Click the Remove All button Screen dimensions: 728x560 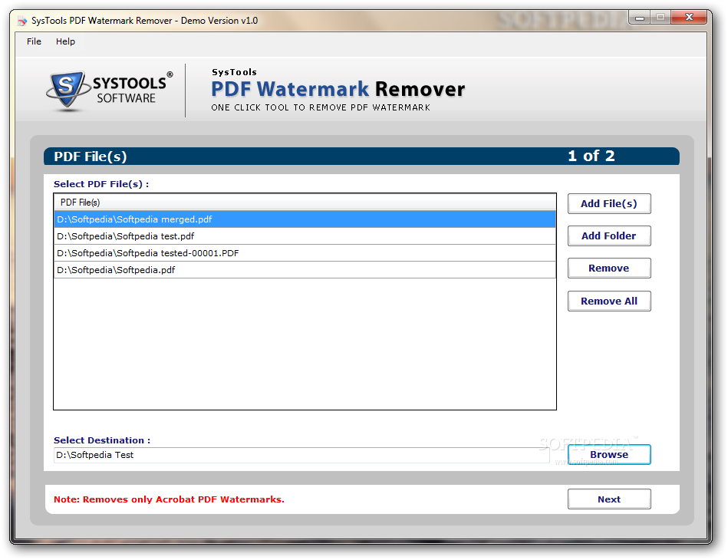608,301
